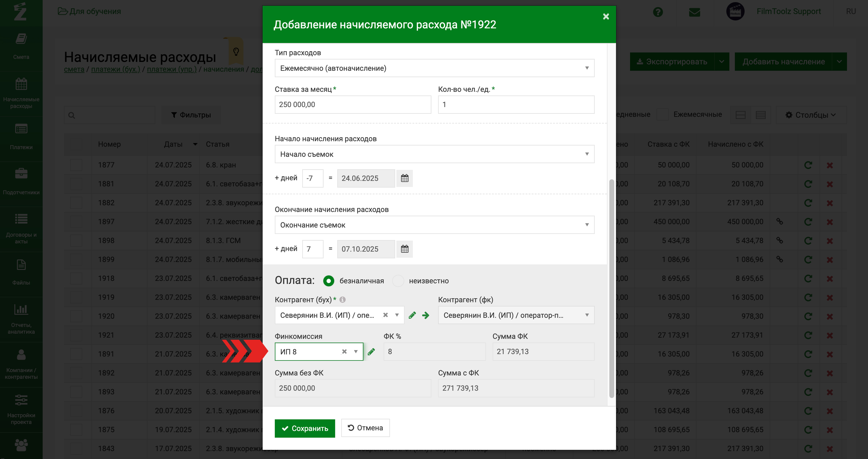The width and height of the screenshot is (868, 459).
Task: Tick the checkbox for row 1876
Action: click(x=76, y=411)
